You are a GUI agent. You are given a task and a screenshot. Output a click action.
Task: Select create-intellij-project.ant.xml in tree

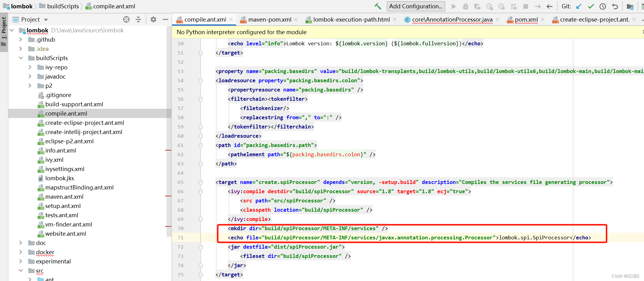point(84,132)
